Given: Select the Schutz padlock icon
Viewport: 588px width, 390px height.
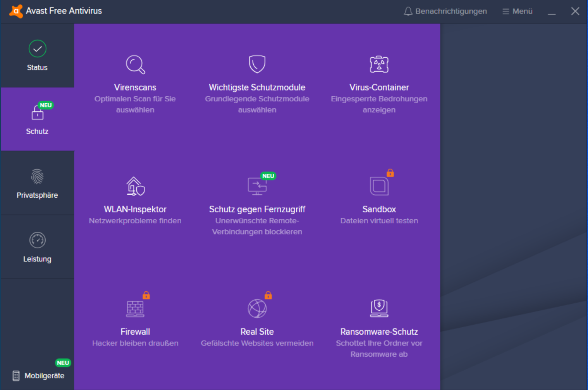Looking at the screenshot, I should (x=37, y=113).
